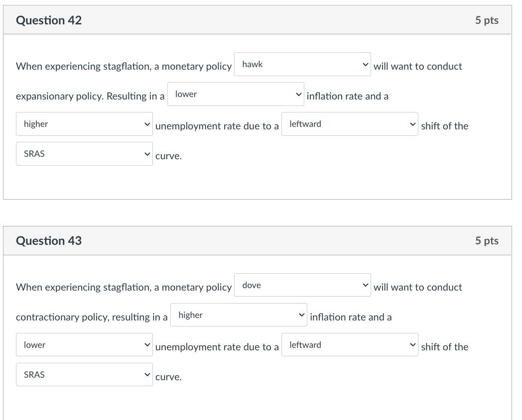Open the "lower" inflation rate dropdown in Question 42

[235, 94]
